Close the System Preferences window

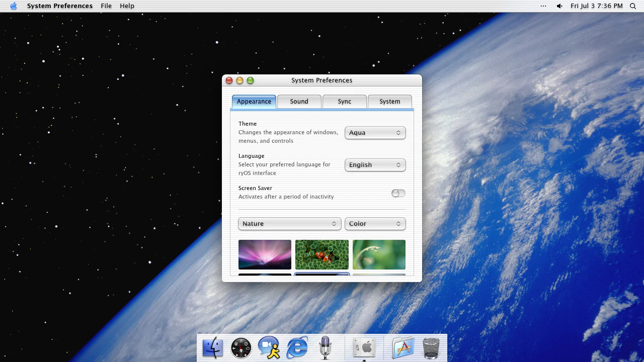[229, 80]
